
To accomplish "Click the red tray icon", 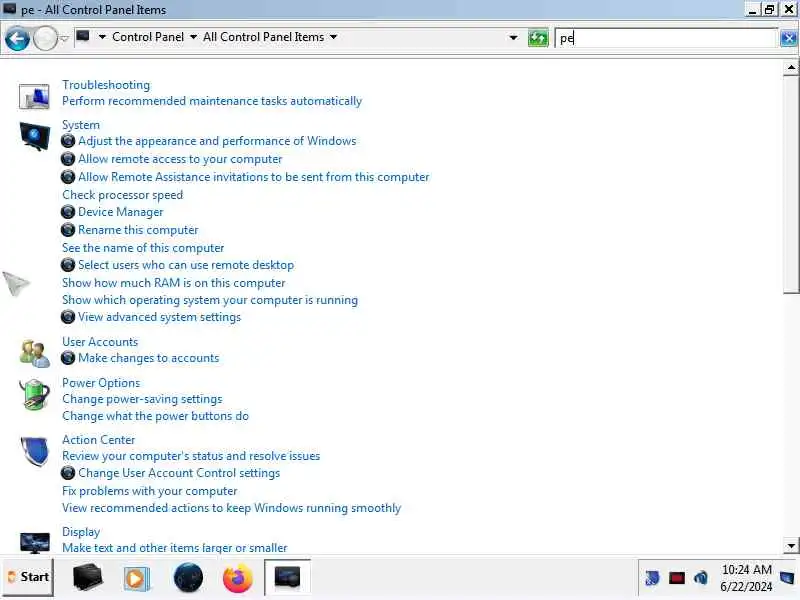I will (x=677, y=578).
